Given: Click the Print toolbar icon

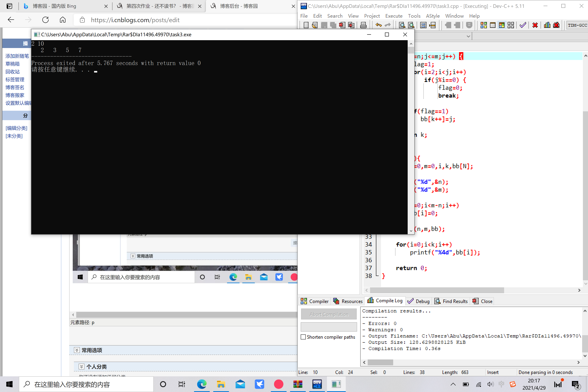Looking at the screenshot, I should (x=363, y=25).
